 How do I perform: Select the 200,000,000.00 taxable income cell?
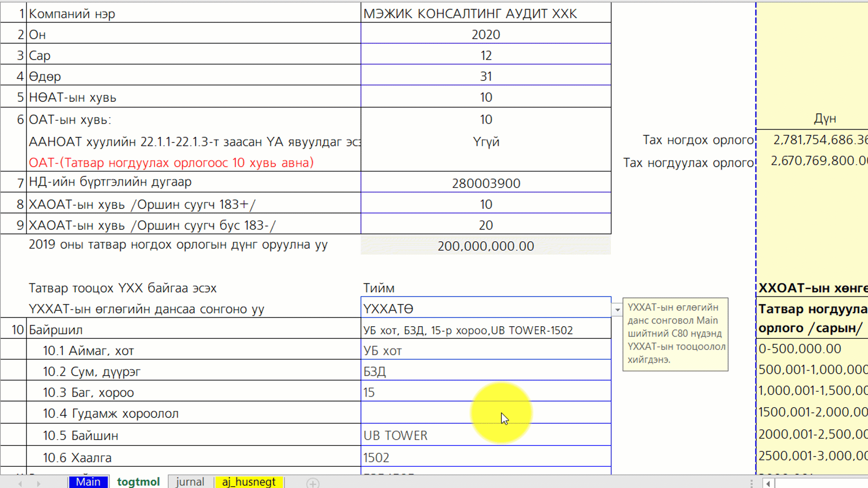click(486, 246)
